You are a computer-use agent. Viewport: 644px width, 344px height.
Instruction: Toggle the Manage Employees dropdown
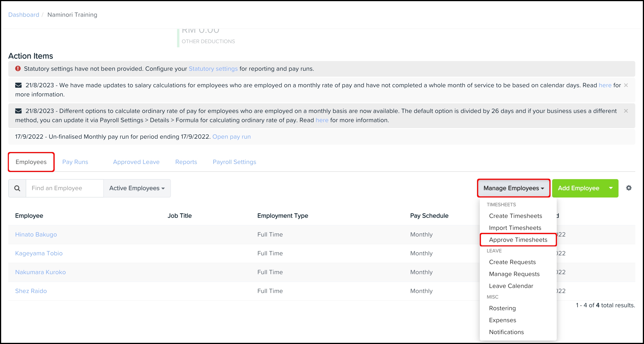pyautogui.click(x=514, y=188)
